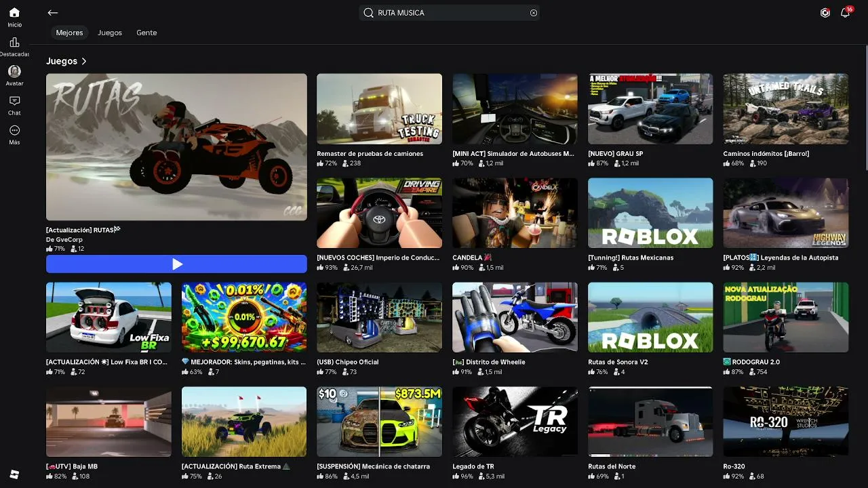Select the Rutas del Norte title
Viewport: 868px width, 488px height.
[612, 466]
